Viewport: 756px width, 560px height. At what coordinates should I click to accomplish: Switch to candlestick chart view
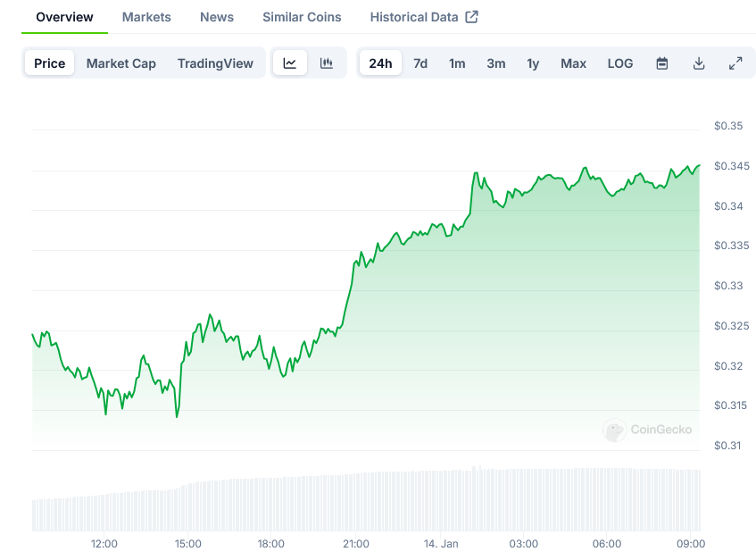point(327,63)
